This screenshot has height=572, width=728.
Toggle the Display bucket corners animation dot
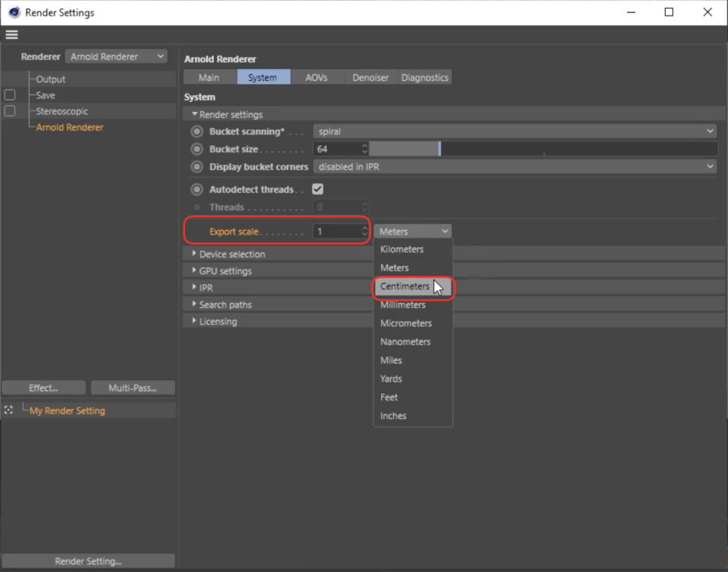(197, 166)
